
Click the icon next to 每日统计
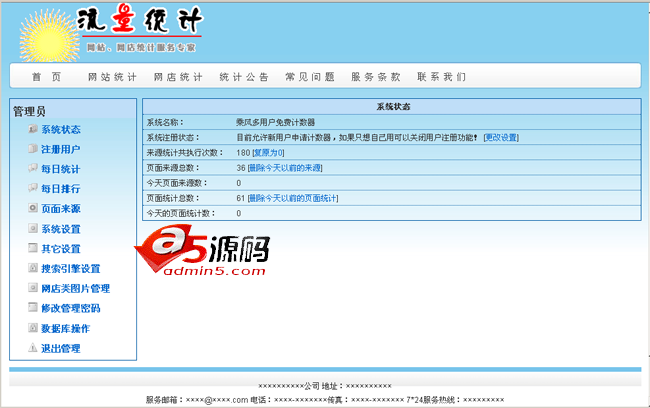[x=33, y=168]
